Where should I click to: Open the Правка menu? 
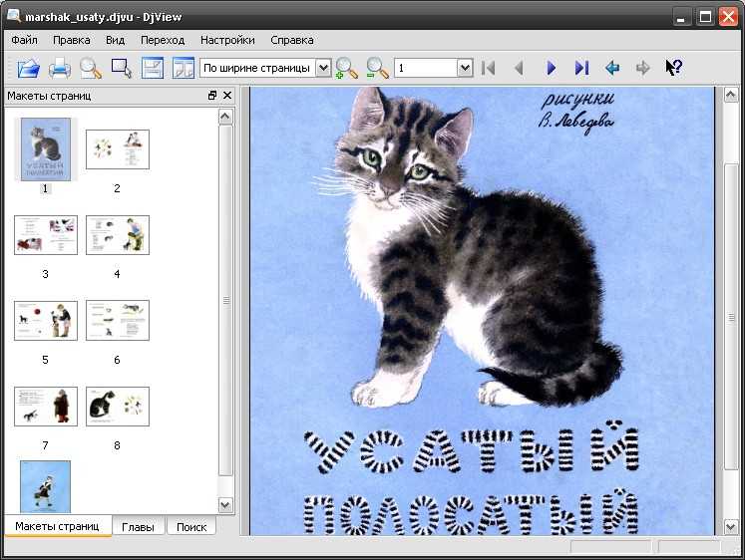tap(71, 40)
